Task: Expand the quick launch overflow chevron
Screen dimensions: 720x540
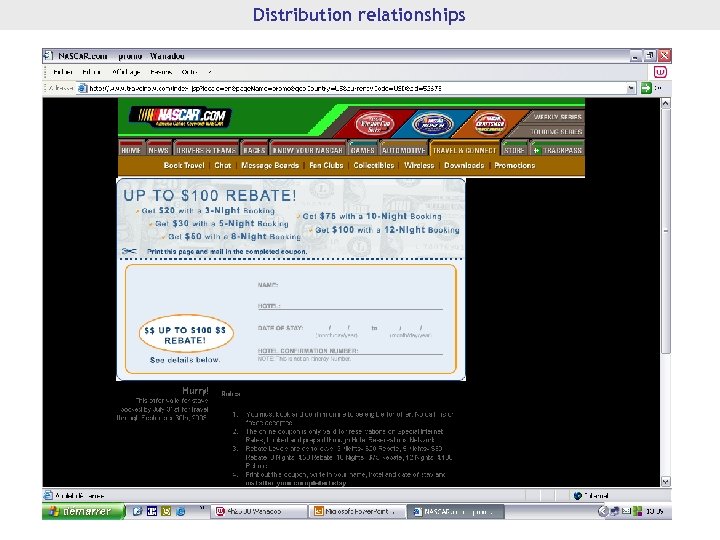Action: 202,508
